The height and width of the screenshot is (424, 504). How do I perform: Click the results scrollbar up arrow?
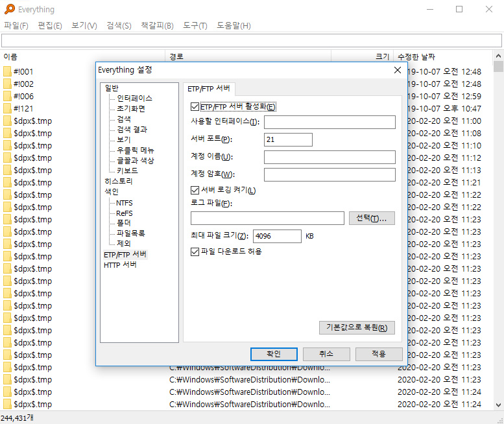(x=498, y=56)
